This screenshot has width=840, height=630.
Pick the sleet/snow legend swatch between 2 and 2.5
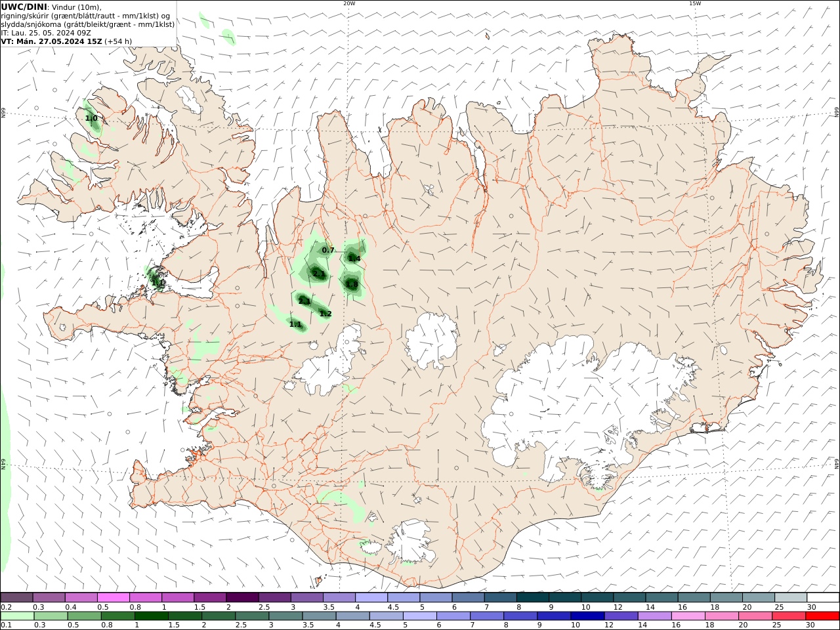tap(242, 597)
